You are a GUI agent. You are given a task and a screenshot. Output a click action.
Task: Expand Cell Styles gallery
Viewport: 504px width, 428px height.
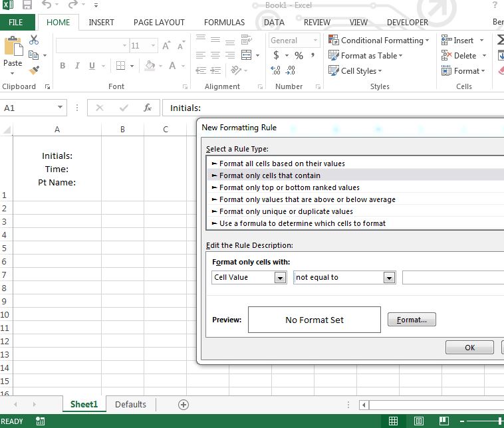[355, 70]
